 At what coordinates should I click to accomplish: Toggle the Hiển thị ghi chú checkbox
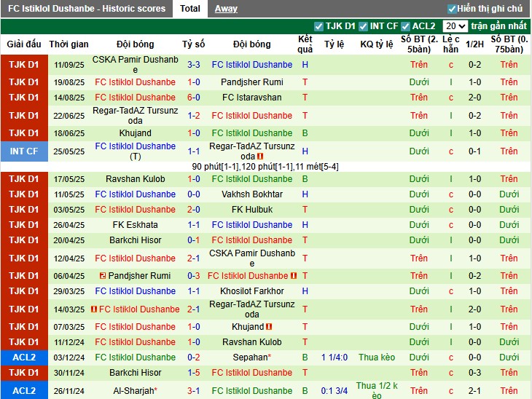coord(452,9)
